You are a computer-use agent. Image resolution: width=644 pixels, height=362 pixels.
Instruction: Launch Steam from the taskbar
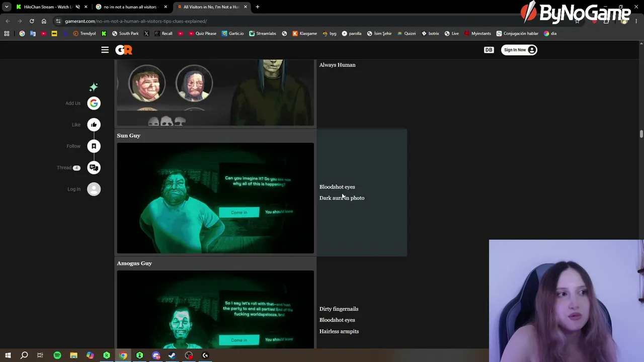point(172,355)
